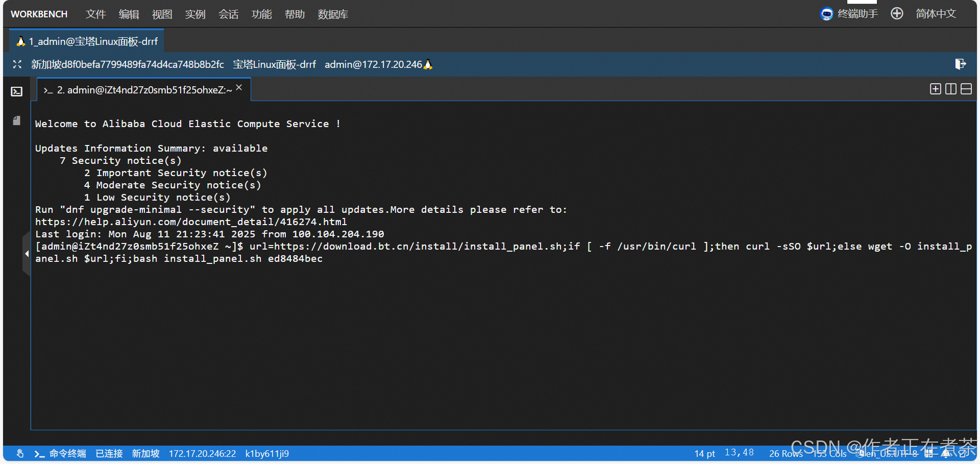Click the Welcome to Alibaba Cloud line
Viewport: 980px width, 464px height.
pyautogui.click(x=187, y=124)
